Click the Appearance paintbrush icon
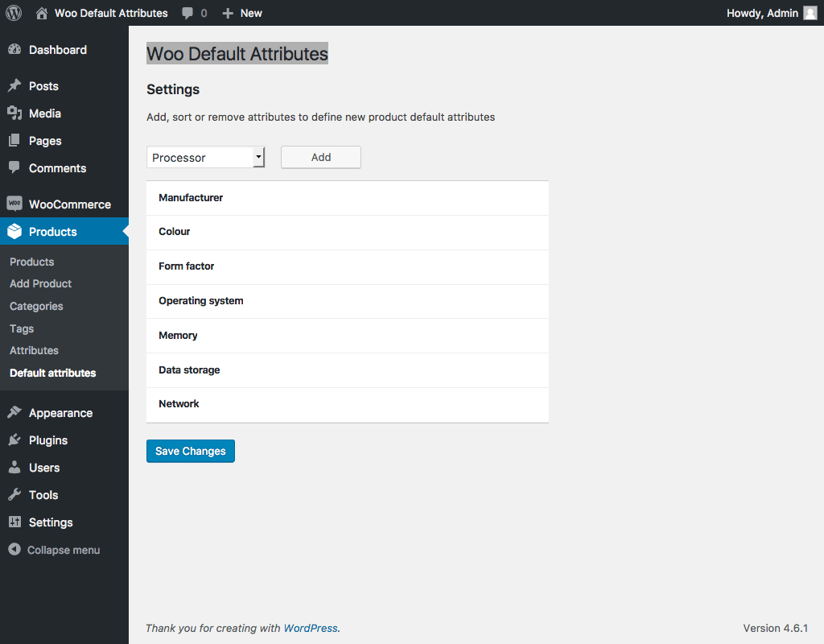Screen dimensions: 824x644 tap(14, 413)
